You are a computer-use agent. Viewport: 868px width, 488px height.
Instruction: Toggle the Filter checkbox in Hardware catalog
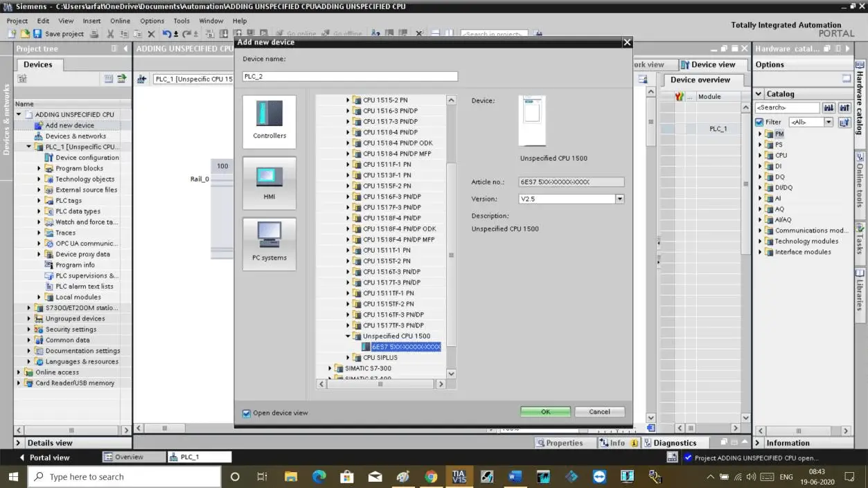[x=759, y=122]
